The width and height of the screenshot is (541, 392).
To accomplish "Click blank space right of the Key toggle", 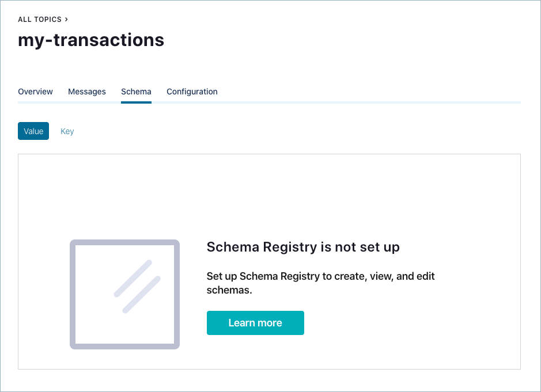I will point(288,131).
